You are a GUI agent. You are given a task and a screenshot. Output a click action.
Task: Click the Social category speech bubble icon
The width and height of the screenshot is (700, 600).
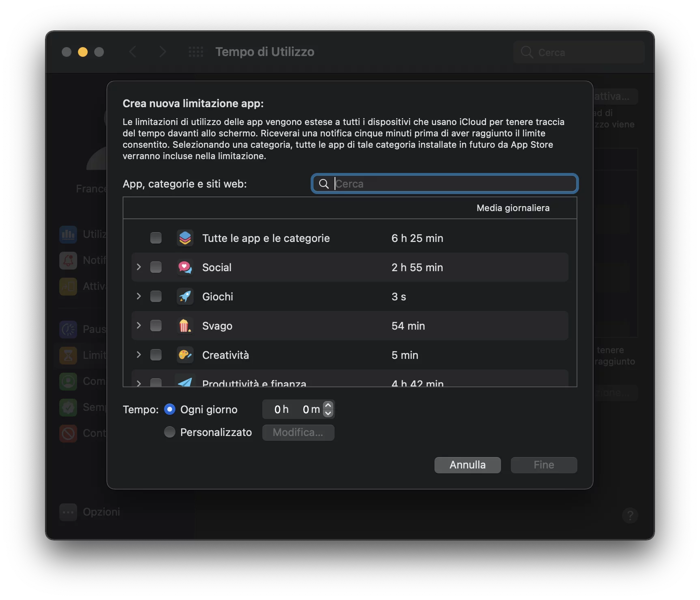pos(185,268)
